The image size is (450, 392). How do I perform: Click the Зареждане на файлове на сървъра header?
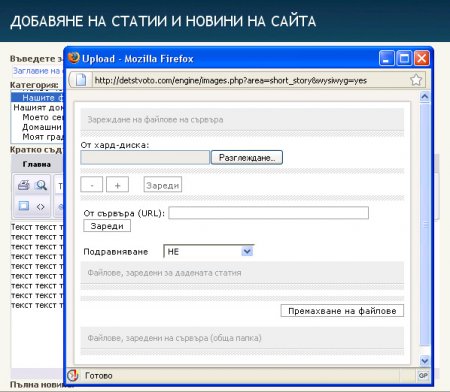tap(242, 120)
